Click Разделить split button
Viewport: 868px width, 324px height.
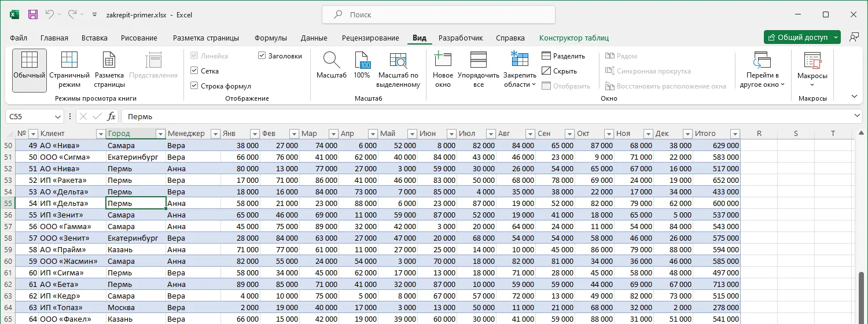point(564,56)
